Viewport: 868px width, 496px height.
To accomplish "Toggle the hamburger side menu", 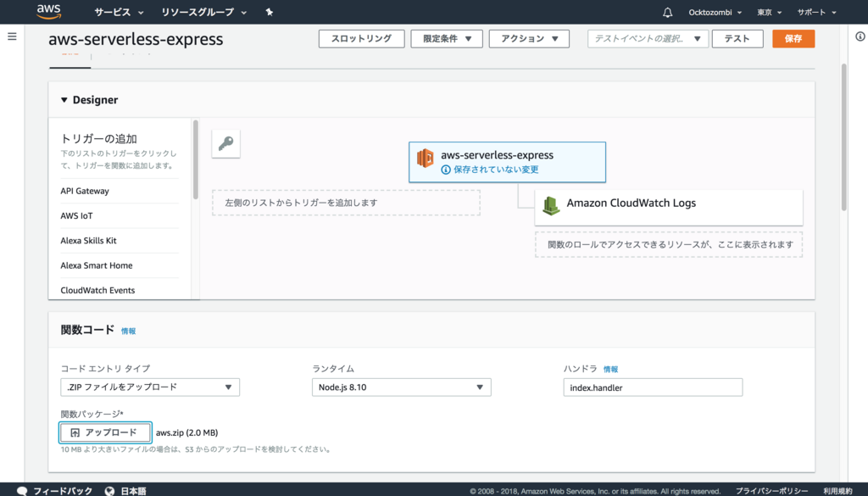I will [12, 36].
